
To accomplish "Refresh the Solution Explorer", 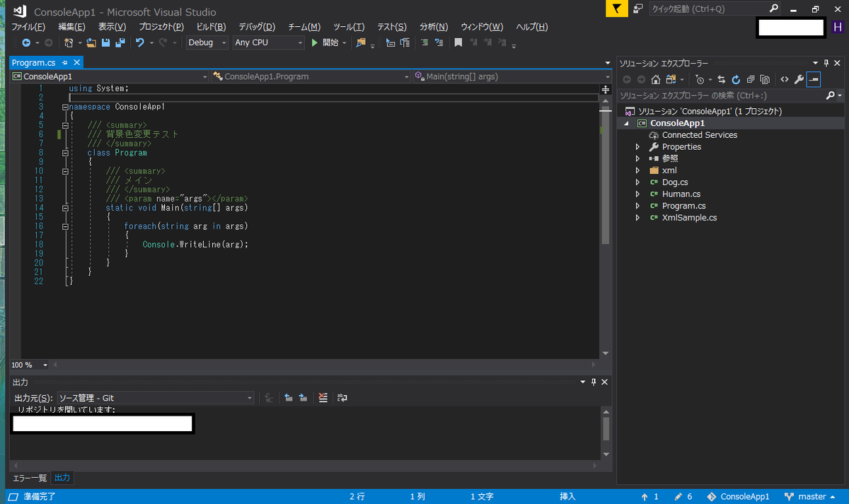I will coord(736,79).
